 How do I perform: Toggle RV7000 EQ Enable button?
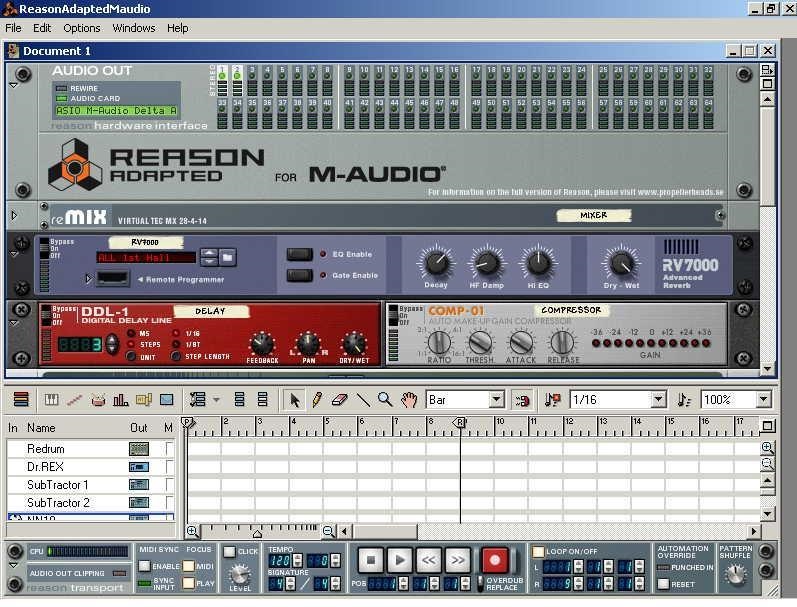(x=299, y=254)
